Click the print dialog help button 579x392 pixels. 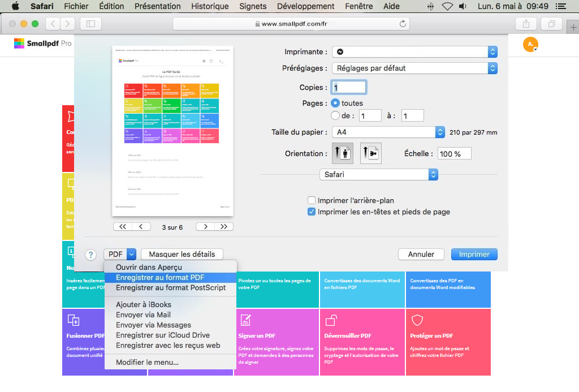90,255
